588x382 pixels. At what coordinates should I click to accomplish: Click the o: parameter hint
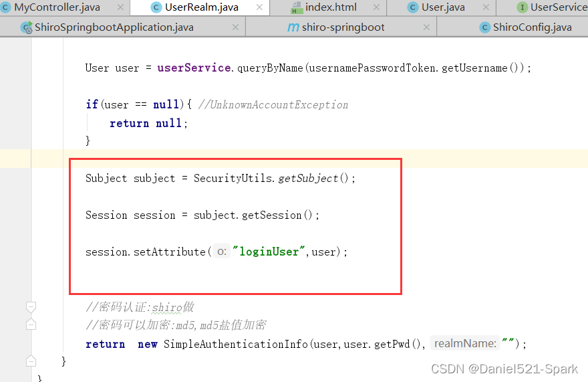[x=222, y=252]
